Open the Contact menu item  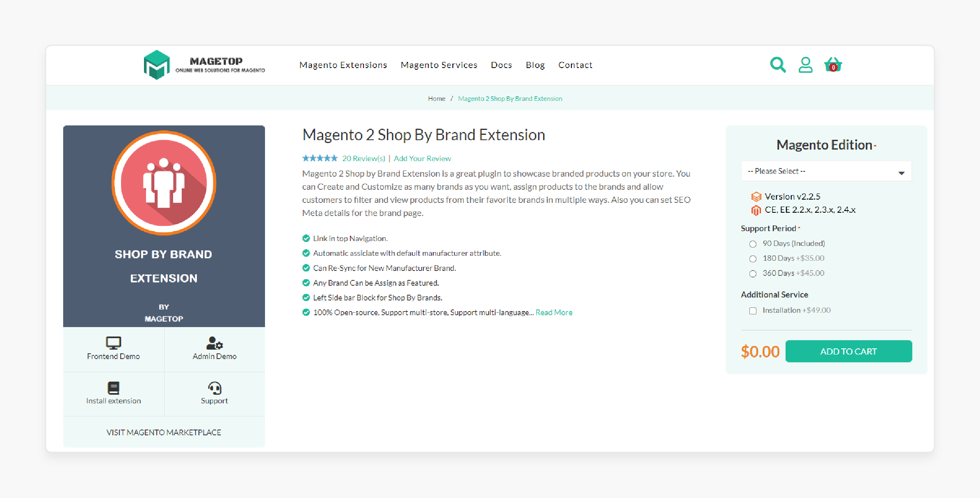(575, 65)
